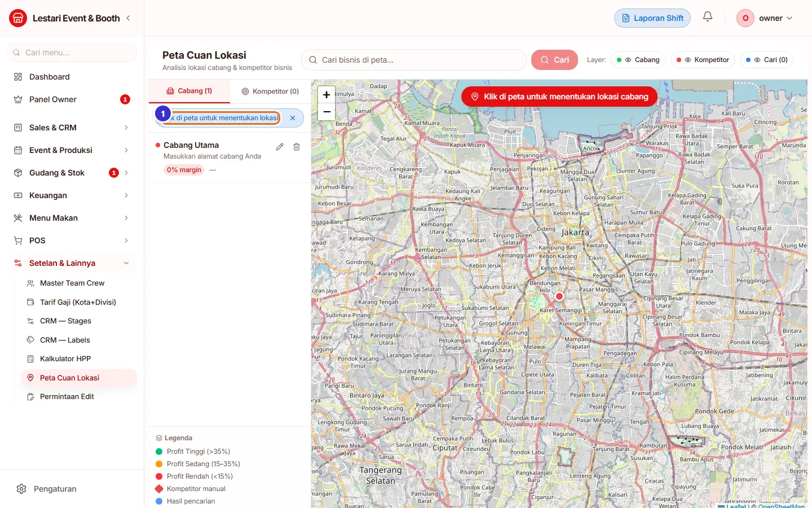Open Master Team Crew submenu item
Viewport: 812px width, 508px height.
(79, 283)
